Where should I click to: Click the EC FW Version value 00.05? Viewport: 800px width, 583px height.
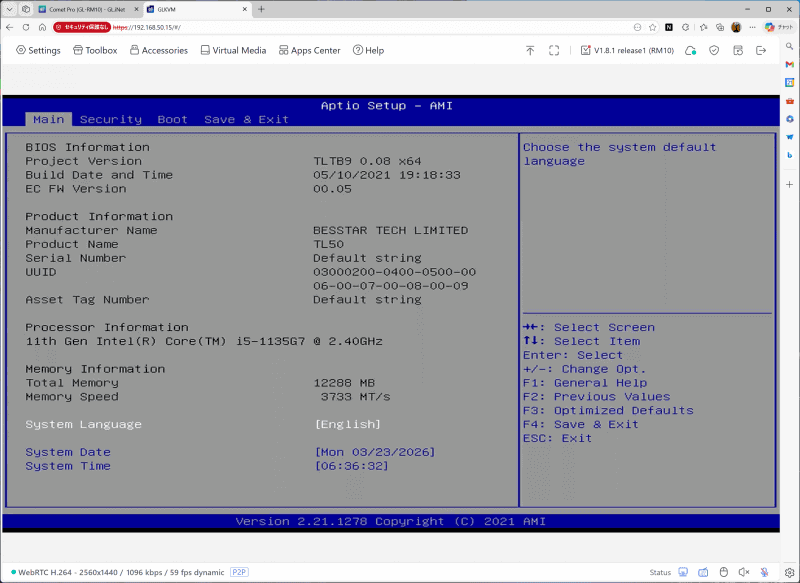[x=332, y=189]
